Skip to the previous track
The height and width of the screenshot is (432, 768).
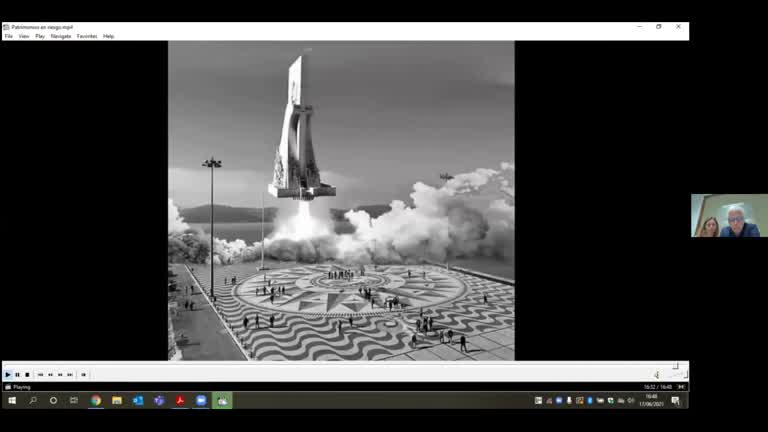(41, 375)
